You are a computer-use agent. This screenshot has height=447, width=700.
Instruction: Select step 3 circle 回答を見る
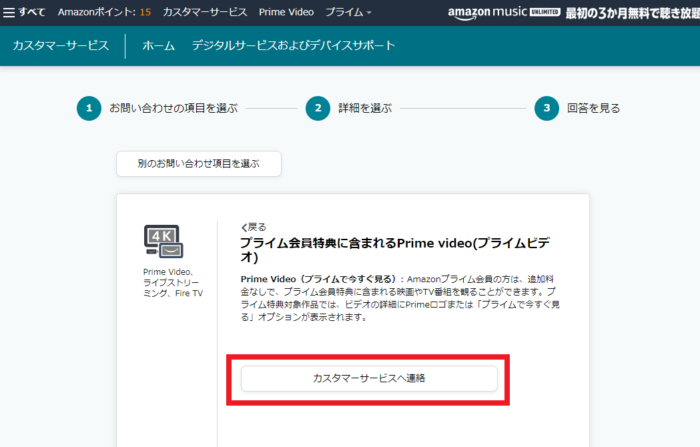546,108
